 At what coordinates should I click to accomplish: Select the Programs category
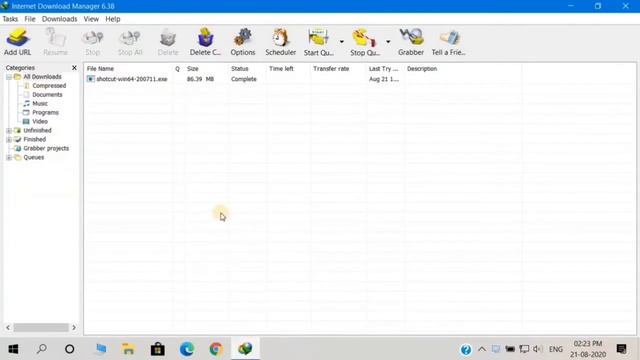45,113
